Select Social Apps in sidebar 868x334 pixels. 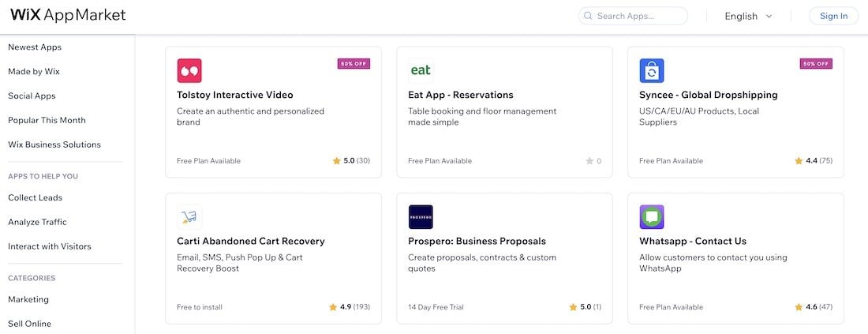click(x=32, y=96)
